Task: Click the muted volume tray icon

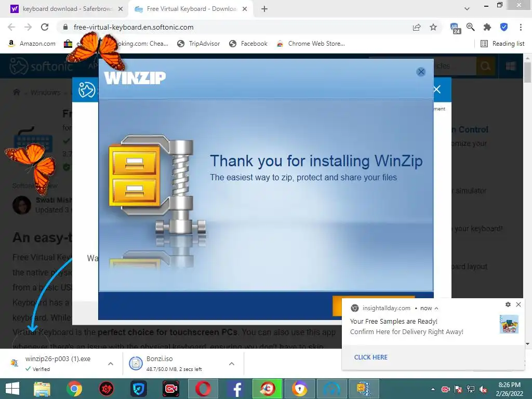Action: tap(484, 389)
